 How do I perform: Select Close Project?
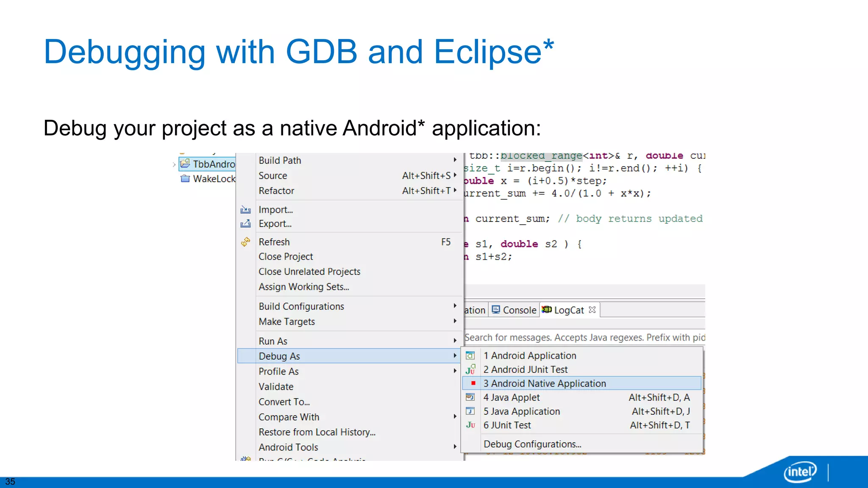pyautogui.click(x=350, y=257)
